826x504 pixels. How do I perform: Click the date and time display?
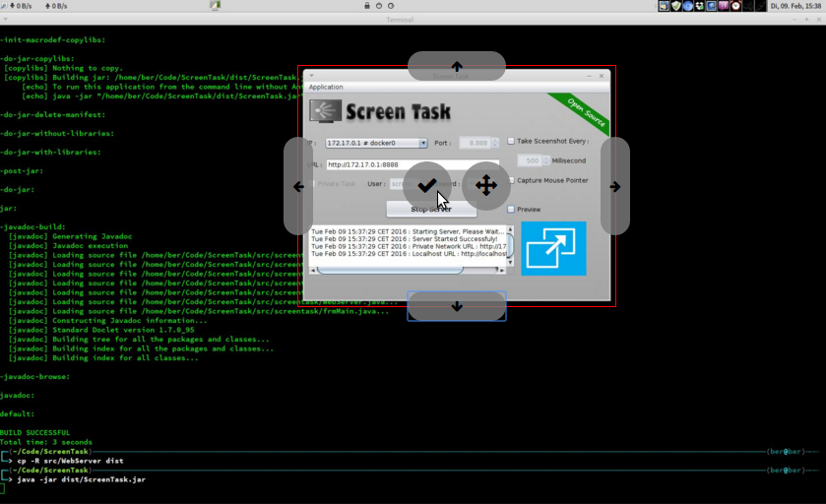795,6
